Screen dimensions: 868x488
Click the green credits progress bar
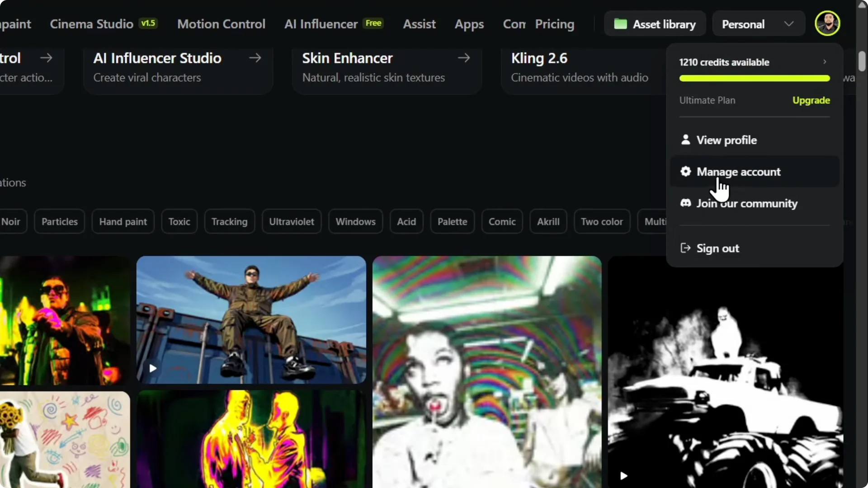pyautogui.click(x=754, y=79)
